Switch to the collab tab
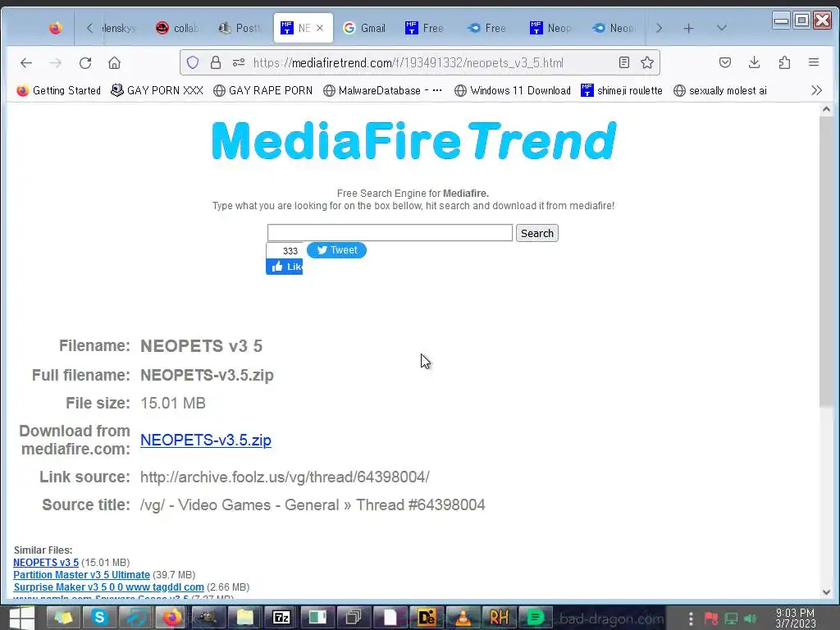The width and height of the screenshot is (840, 630). pos(177,28)
